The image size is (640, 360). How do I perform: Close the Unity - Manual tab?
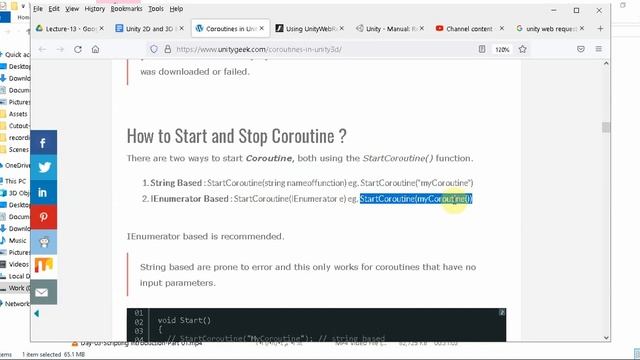coord(422,28)
